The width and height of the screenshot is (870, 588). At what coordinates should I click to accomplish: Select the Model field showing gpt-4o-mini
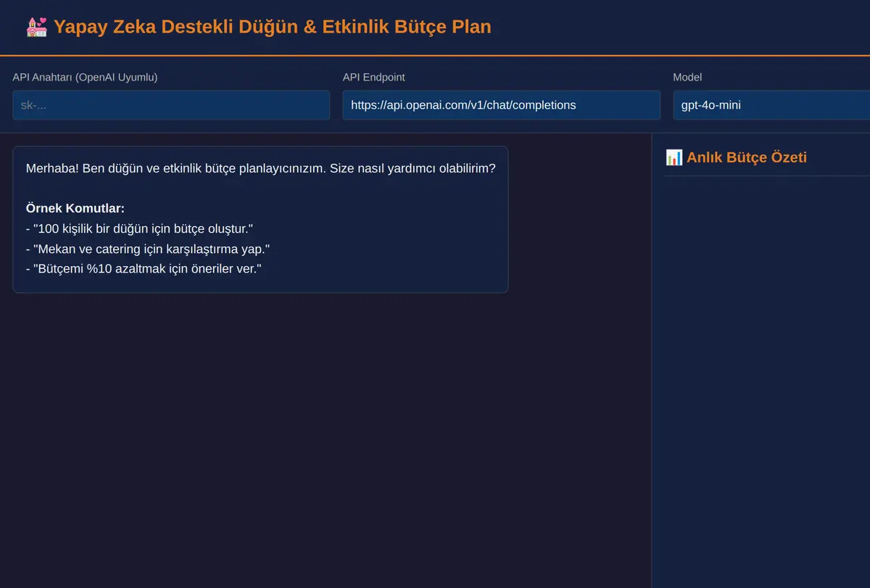(x=771, y=105)
